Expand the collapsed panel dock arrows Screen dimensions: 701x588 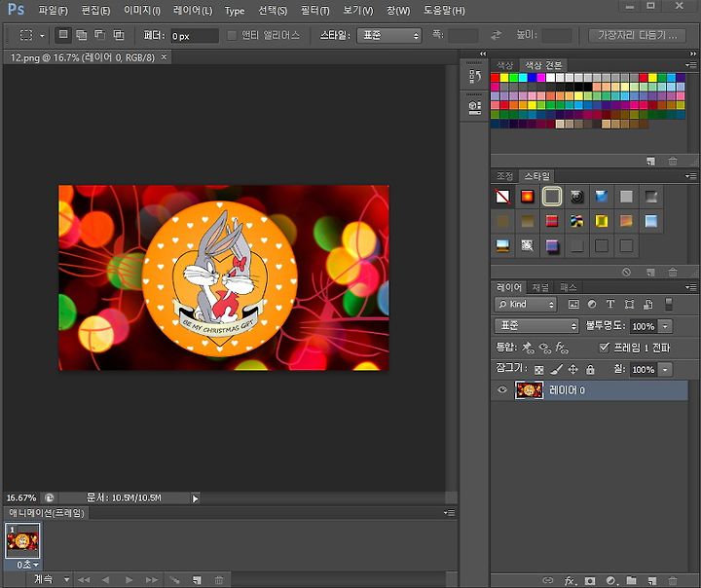point(483,54)
